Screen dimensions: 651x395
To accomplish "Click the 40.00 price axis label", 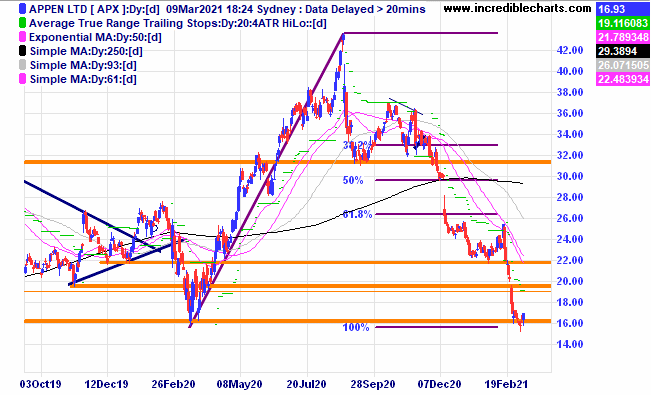I will [x=570, y=71].
